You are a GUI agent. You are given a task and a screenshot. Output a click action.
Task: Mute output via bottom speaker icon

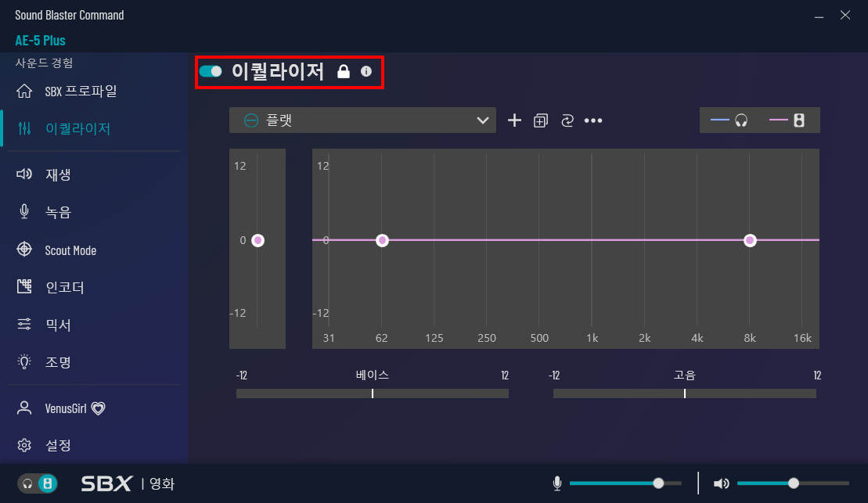[x=722, y=483]
